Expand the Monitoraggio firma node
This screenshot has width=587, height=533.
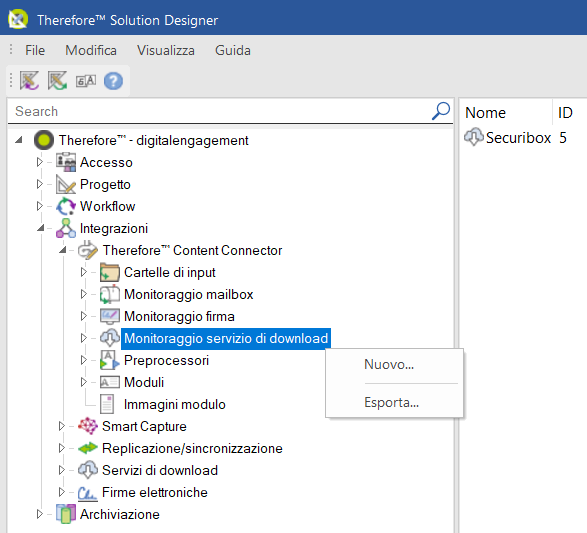pos(84,316)
